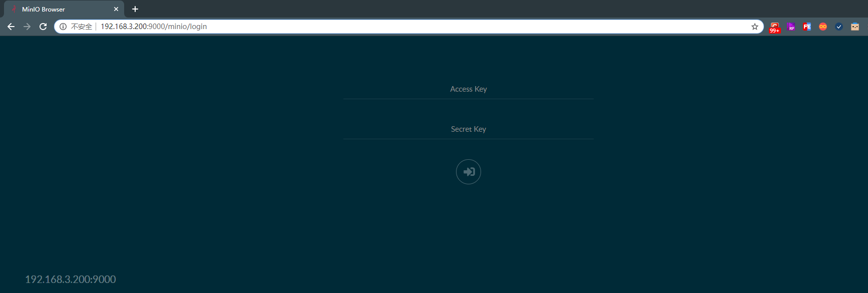Viewport: 868px width, 293px height.
Task: Go back with the browser back arrow
Action: point(11,27)
